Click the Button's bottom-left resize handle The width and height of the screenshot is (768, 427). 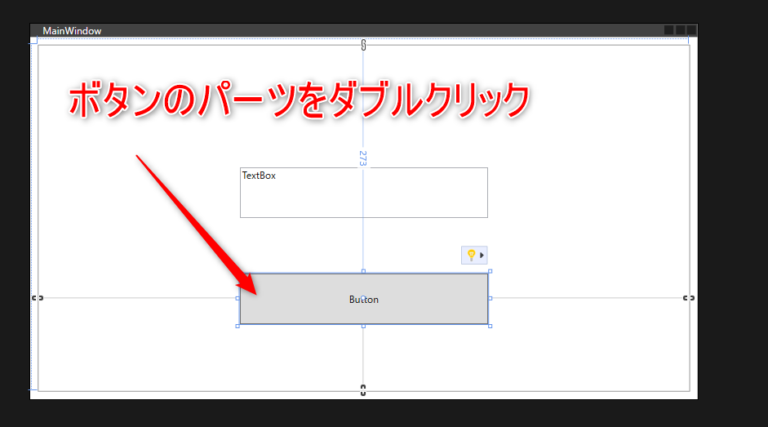click(x=238, y=325)
